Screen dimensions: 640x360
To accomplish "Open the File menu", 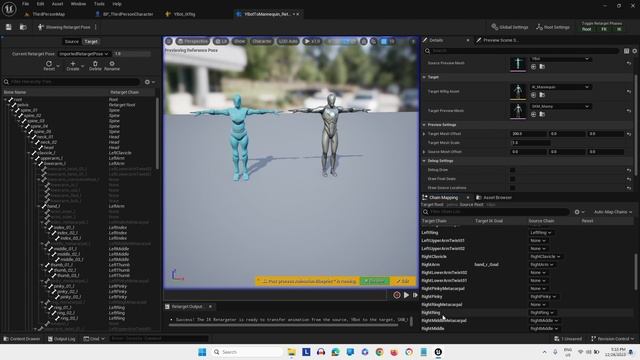I will pyautogui.click(x=25, y=4).
